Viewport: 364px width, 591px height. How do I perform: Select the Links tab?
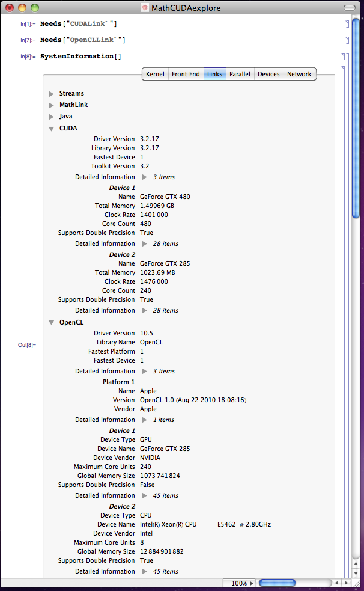pos(214,74)
